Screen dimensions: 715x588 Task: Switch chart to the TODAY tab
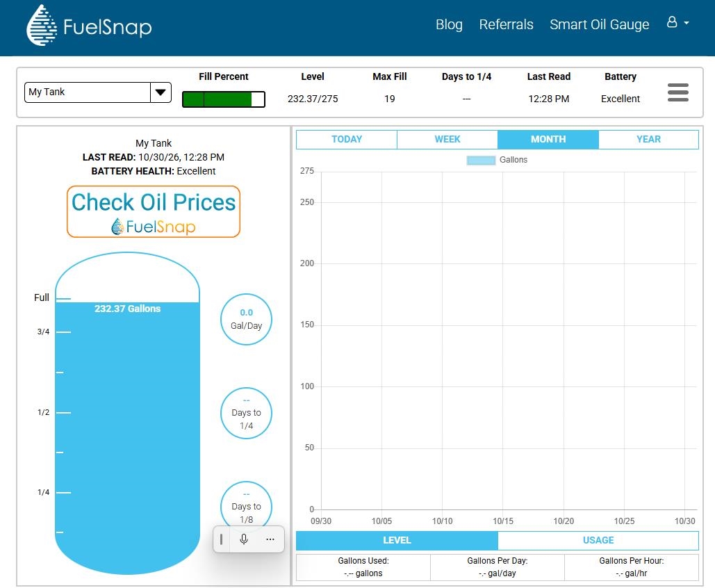click(347, 140)
